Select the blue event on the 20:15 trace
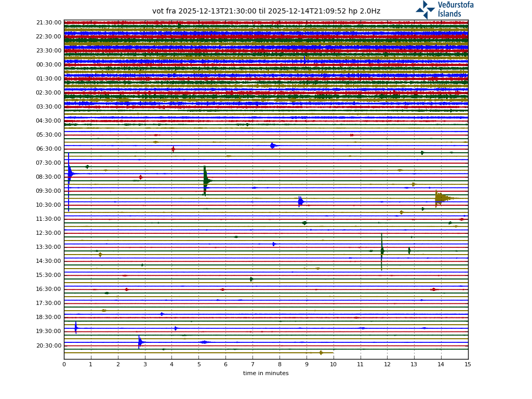The image size is (532, 399). coord(140,342)
